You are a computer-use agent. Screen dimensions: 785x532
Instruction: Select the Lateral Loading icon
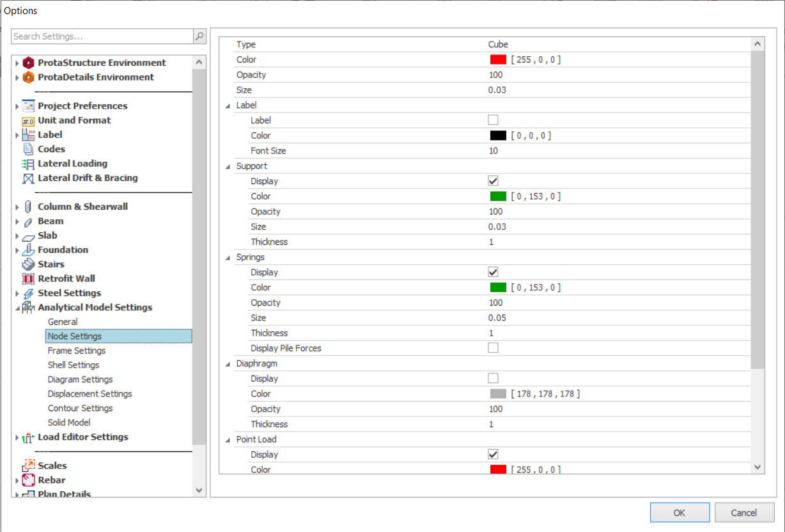coord(28,164)
